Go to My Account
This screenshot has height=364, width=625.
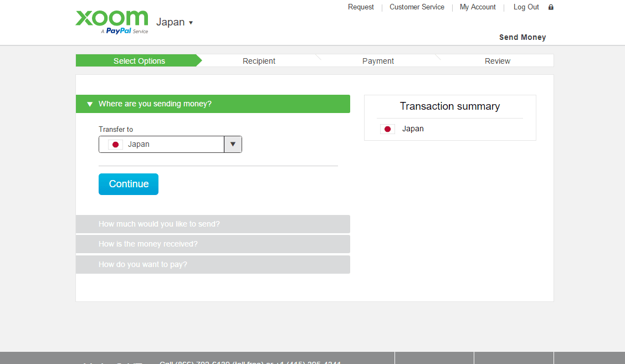(x=478, y=7)
